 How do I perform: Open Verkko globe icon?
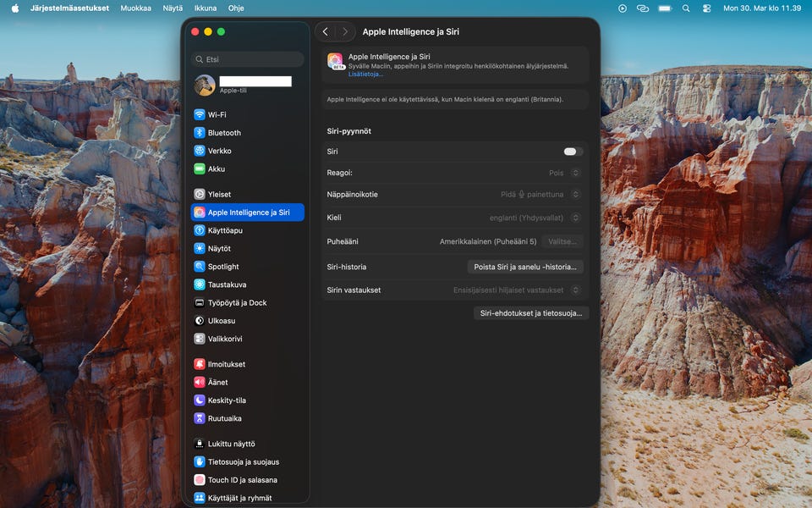coord(200,151)
